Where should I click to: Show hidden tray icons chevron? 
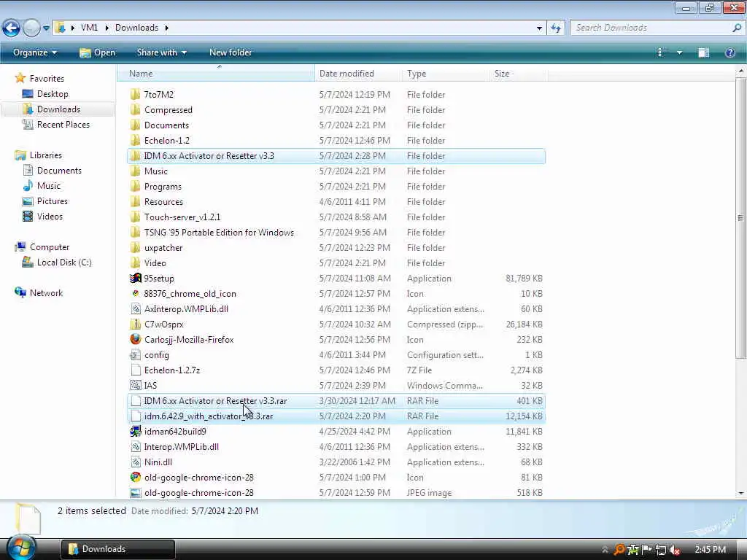[x=605, y=550]
